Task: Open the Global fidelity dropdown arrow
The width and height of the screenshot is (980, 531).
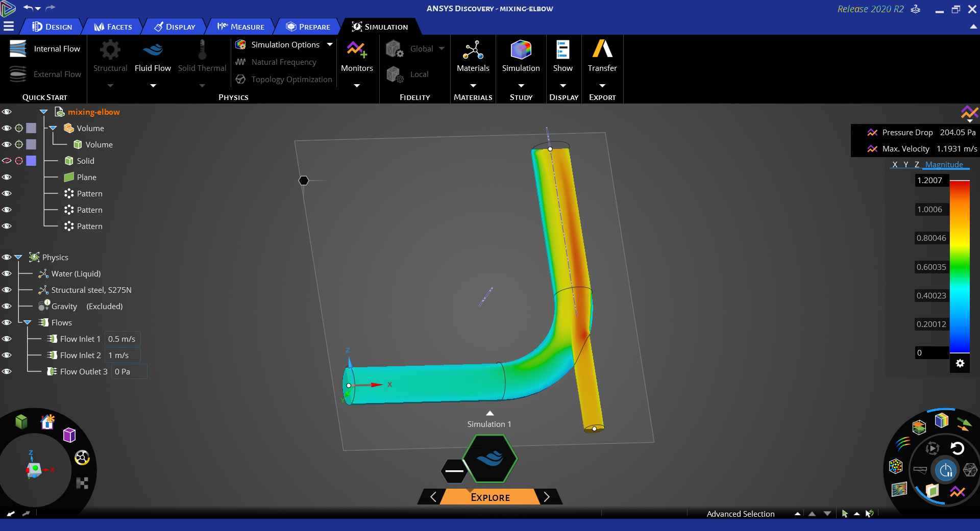Action: tap(442, 48)
